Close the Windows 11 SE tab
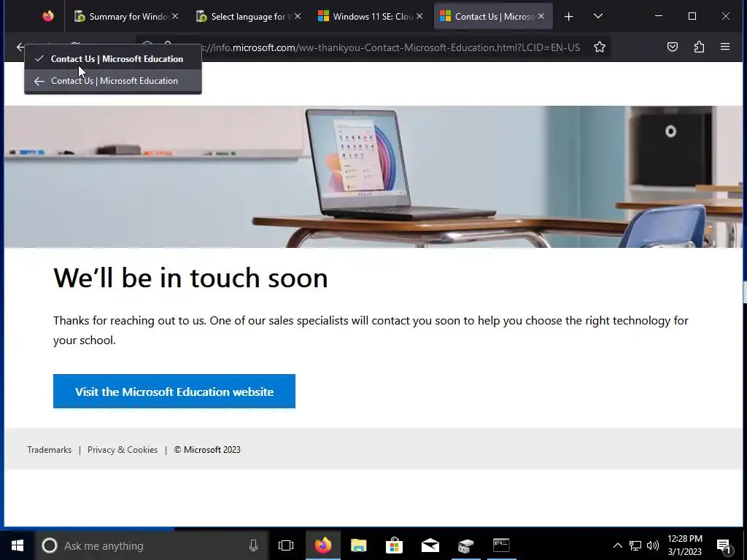747x560 pixels. (x=419, y=16)
